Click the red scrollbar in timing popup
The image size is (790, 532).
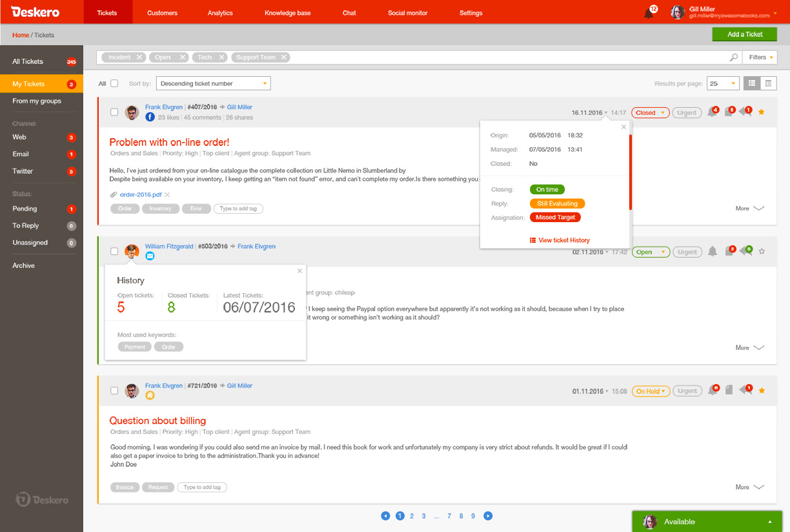630,172
